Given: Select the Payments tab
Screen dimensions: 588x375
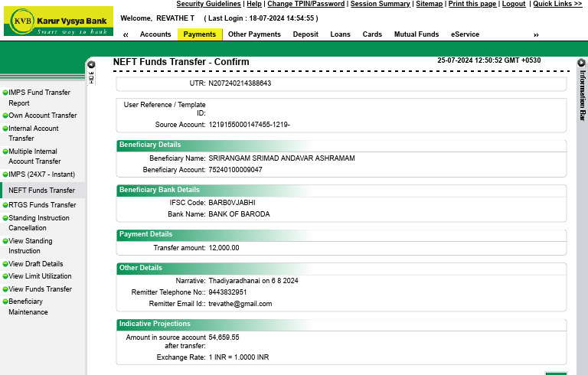Looking at the screenshot, I should click(x=200, y=34).
